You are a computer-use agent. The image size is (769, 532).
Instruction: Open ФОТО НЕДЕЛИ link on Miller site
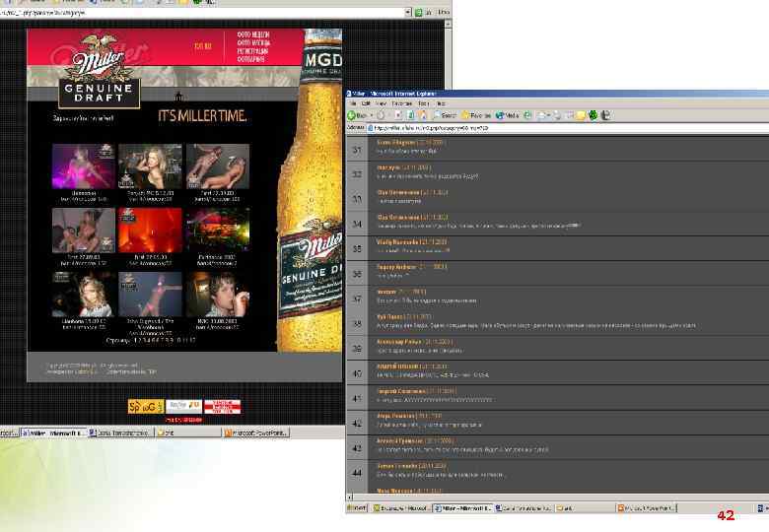click(253, 34)
